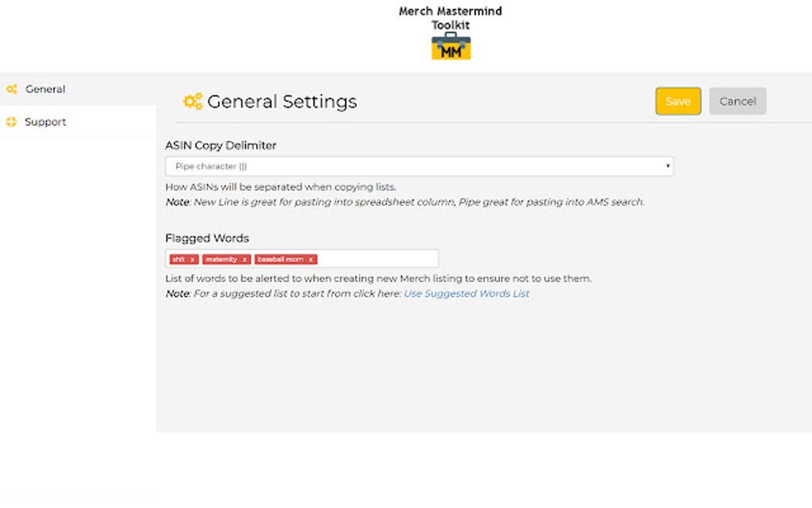Open the Use Suggested Words List link
The width and height of the screenshot is (812, 508).
pyautogui.click(x=466, y=293)
